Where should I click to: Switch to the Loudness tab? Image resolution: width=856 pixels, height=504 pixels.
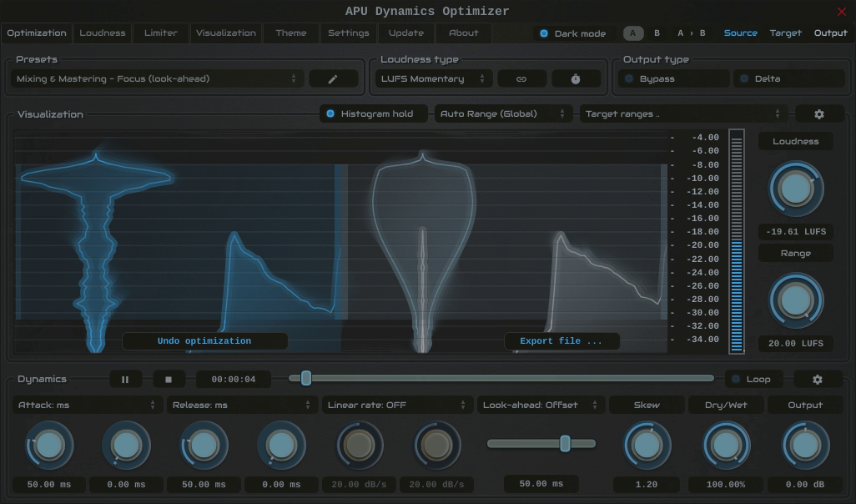pos(102,33)
